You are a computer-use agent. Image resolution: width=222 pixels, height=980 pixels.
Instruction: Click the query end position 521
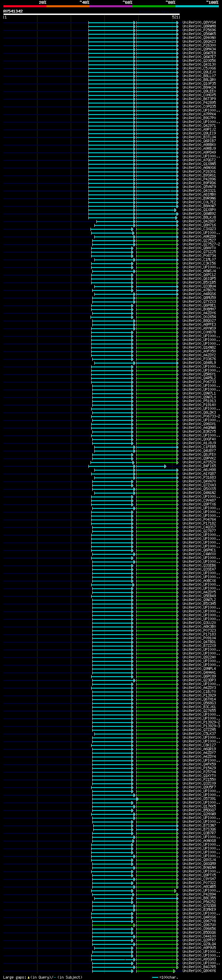[175, 17]
